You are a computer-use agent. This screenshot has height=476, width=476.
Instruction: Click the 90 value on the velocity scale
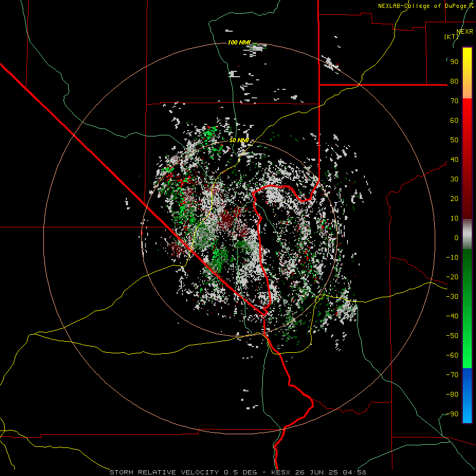tap(454, 62)
